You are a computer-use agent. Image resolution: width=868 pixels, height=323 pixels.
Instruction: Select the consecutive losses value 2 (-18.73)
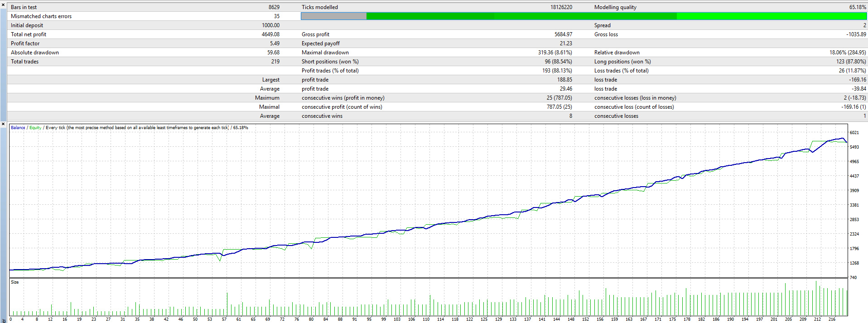point(855,98)
